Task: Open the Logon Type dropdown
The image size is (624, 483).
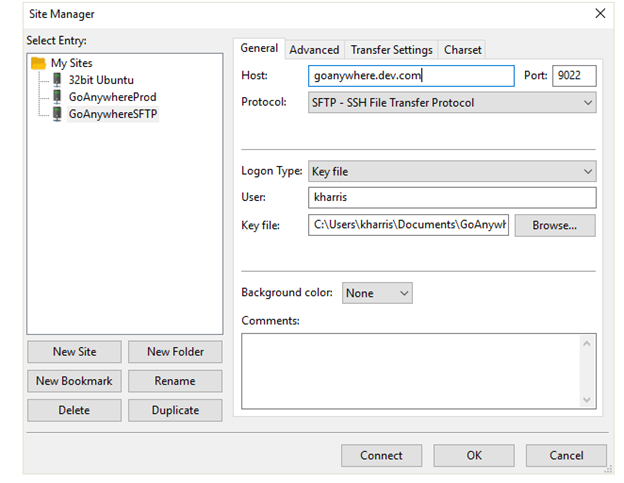Action: (x=452, y=171)
